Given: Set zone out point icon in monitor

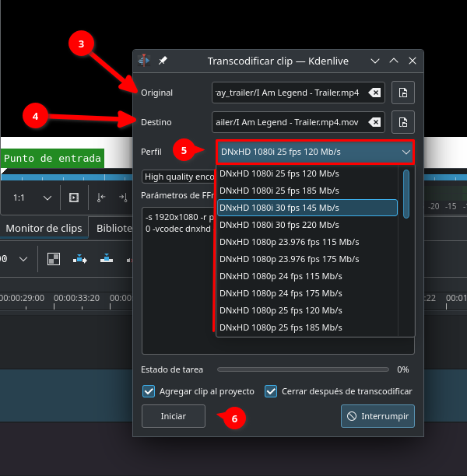Looking at the screenshot, I should [123, 198].
